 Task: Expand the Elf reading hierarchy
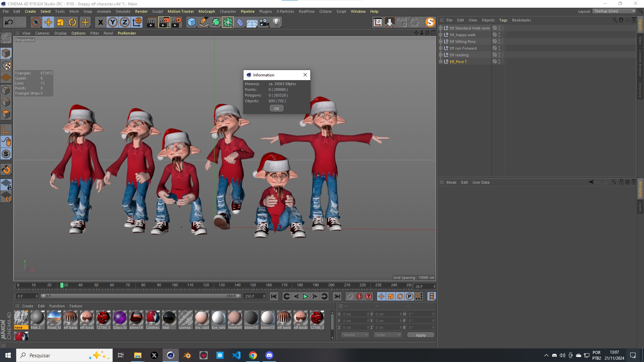[x=441, y=55]
